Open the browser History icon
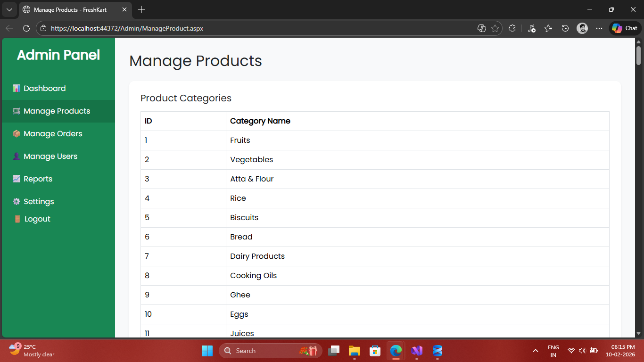Viewport: 644px width, 362px height. [565, 28]
